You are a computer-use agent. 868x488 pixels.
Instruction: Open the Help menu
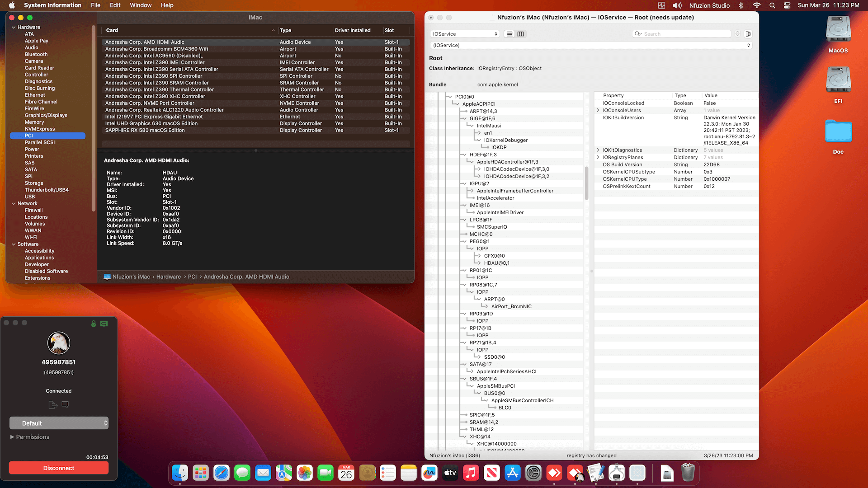(167, 5)
